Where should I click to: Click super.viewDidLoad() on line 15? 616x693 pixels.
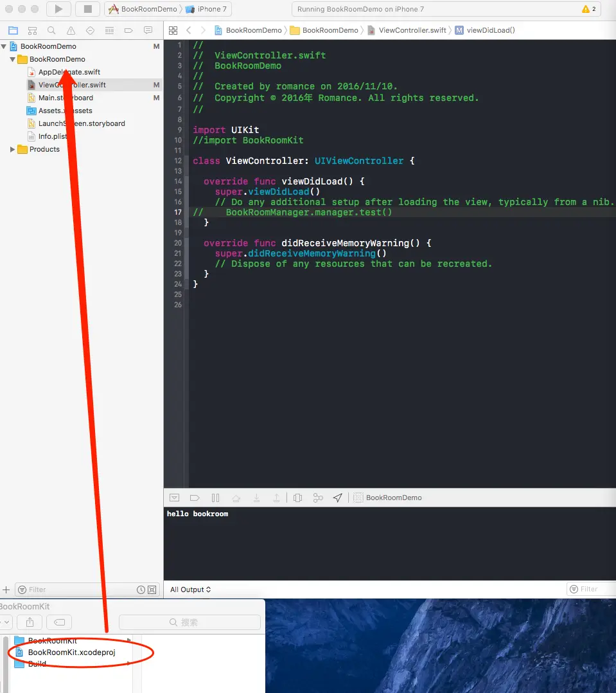(x=267, y=192)
